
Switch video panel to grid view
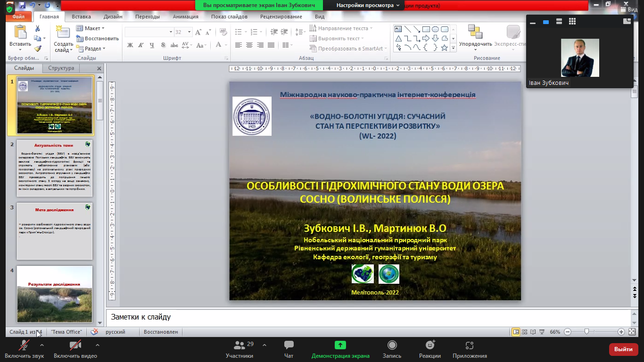(572, 21)
